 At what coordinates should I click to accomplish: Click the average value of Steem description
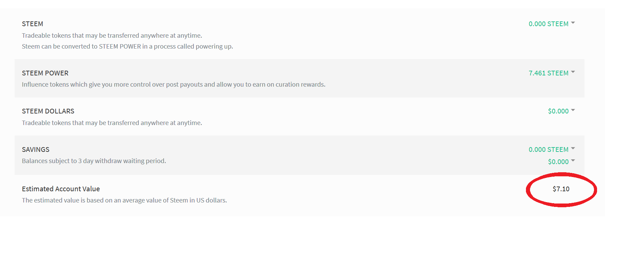pos(124,200)
